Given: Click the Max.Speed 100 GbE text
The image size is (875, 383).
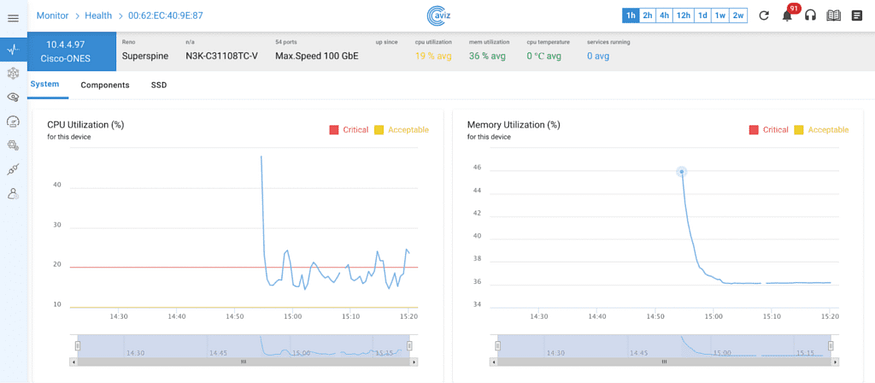Looking at the screenshot, I should tap(317, 56).
